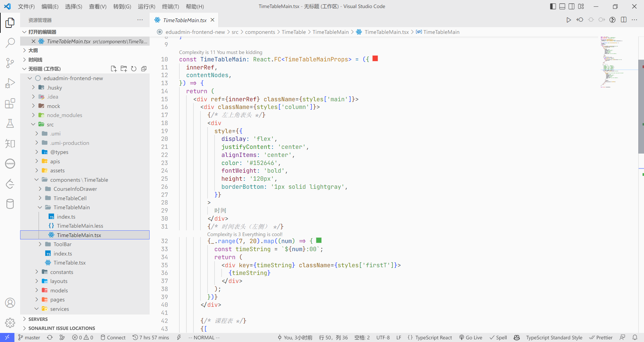
Task: Open the Testing flask view
Action: point(10,123)
